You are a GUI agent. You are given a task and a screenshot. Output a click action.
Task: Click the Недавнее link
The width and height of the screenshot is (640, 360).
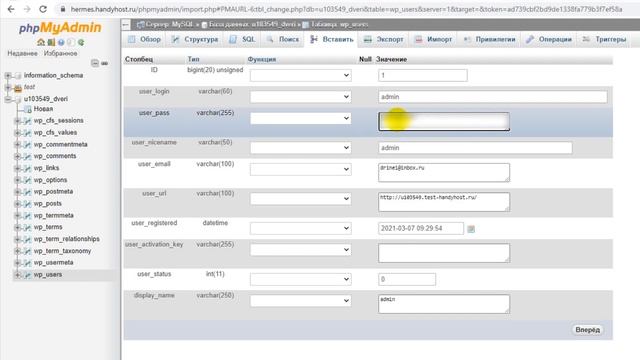point(22,53)
